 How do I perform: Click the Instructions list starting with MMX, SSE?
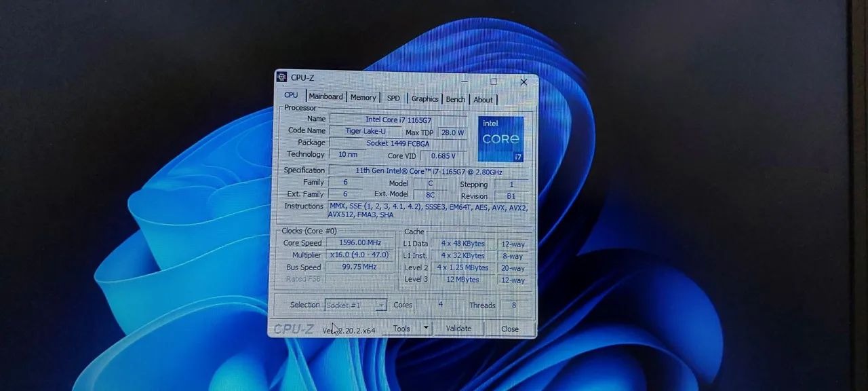point(429,210)
